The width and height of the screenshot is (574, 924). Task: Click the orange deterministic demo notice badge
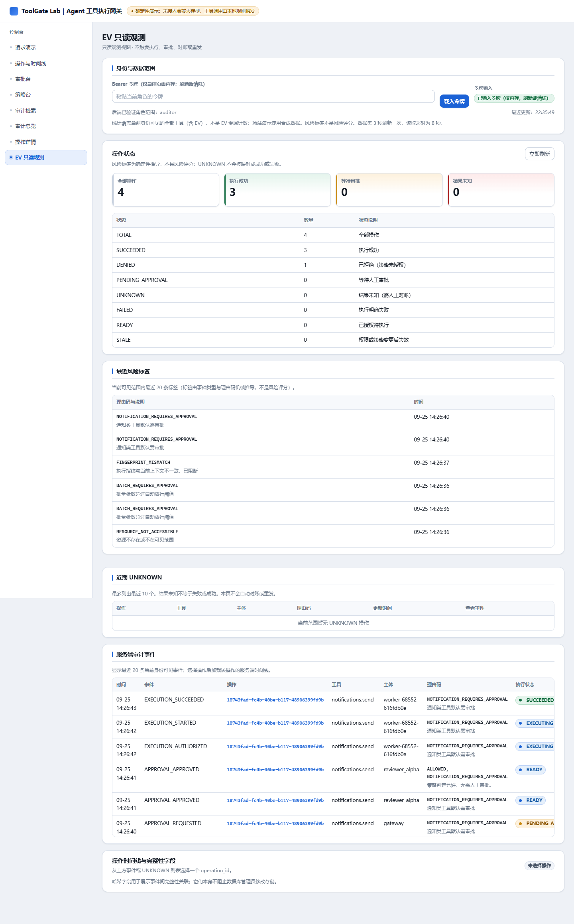(x=193, y=11)
